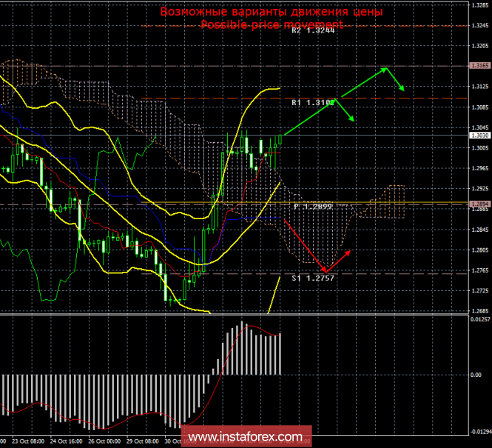Click the current price tag 1.3030
This screenshot has height=448, width=492.
click(x=480, y=136)
